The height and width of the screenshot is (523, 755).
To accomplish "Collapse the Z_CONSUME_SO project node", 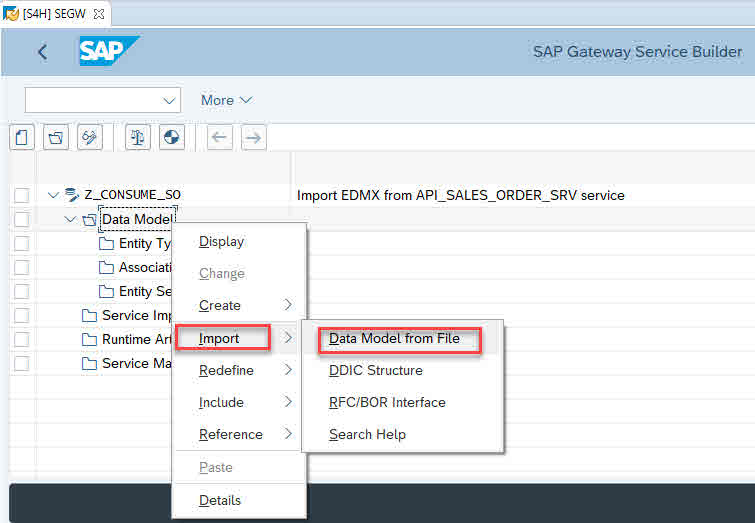I will (x=53, y=195).
